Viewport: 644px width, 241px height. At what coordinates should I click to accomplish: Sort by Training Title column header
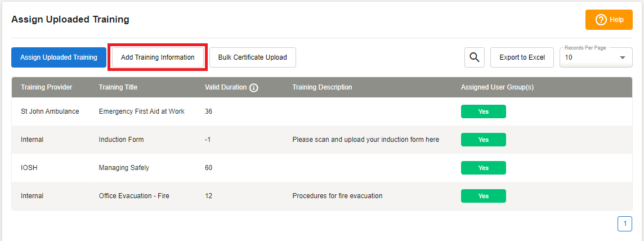pyautogui.click(x=118, y=87)
